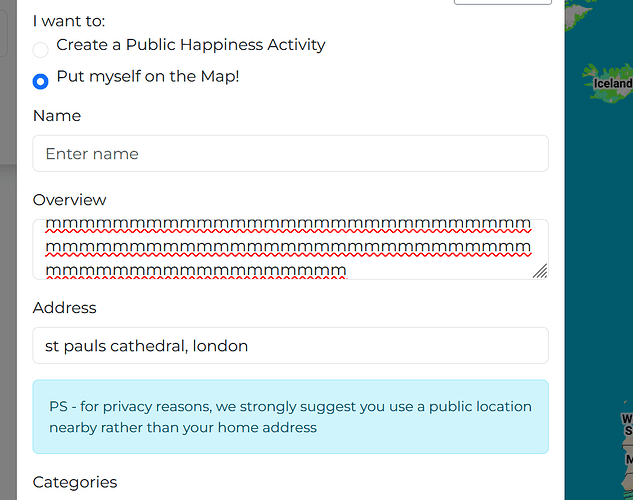The width and height of the screenshot is (633, 500).
Task: Select Create a Public Happiness Activity radio
Action: point(40,50)
